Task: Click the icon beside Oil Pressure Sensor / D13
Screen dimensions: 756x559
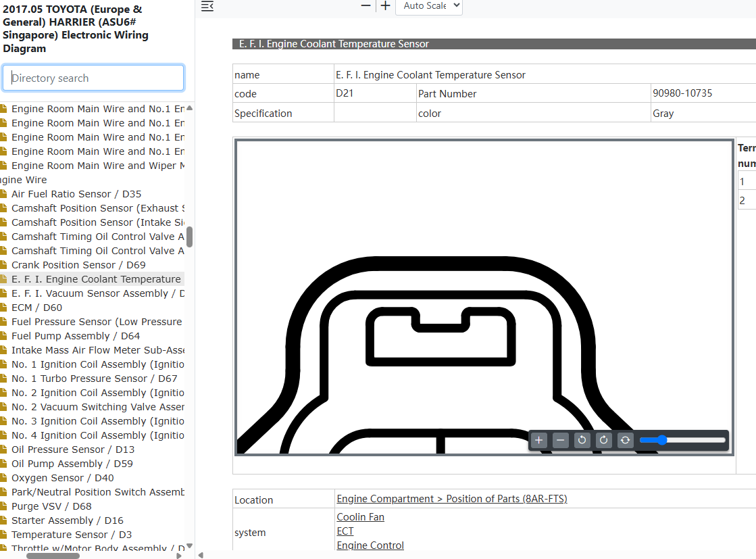Action: [3, 449]
